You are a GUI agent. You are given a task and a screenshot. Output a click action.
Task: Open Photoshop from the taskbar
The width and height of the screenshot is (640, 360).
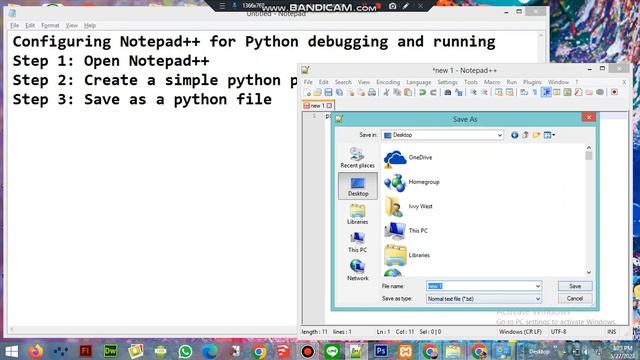(x=380, y=351)
